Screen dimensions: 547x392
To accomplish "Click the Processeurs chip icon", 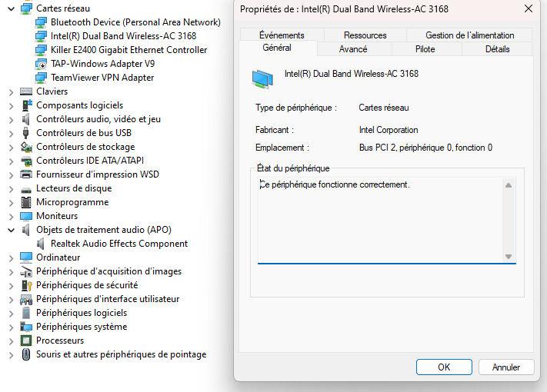I will [26, 341].
